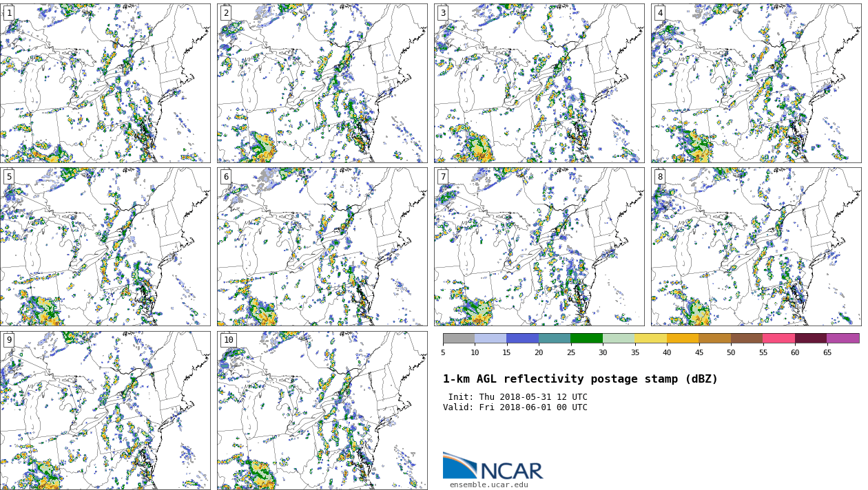Screen dimensions: 868x490
Task: Click the light brown 45-50 dBZ swatch
Action: [x=715, y=339]
